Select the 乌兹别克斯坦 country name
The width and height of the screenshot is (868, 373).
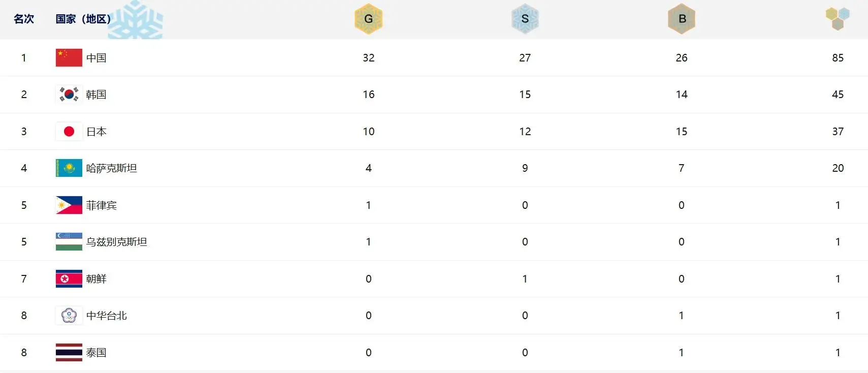(x=117, y=242)
